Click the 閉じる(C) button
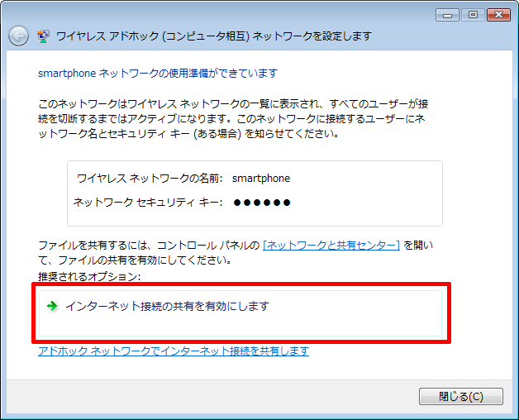The image size is (519, 420). pos(461,397)
